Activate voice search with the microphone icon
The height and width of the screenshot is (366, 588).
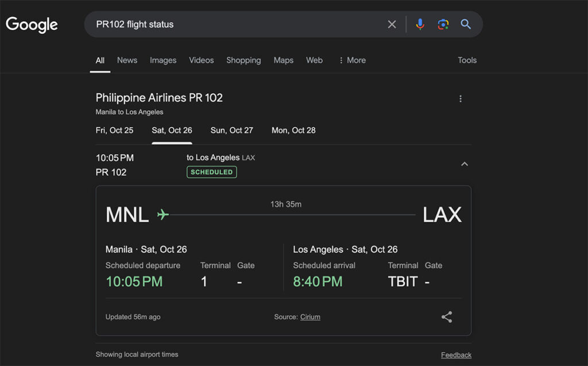(420, 24)
